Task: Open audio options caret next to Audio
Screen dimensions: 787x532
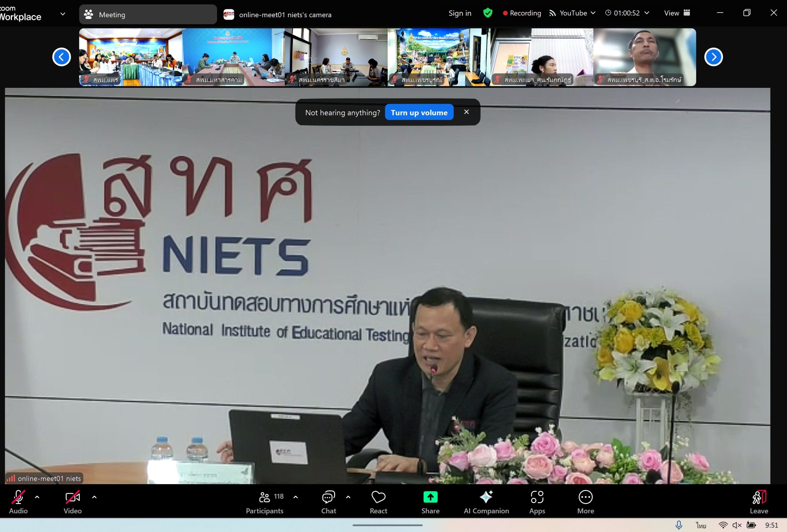Action: [37, 497]
